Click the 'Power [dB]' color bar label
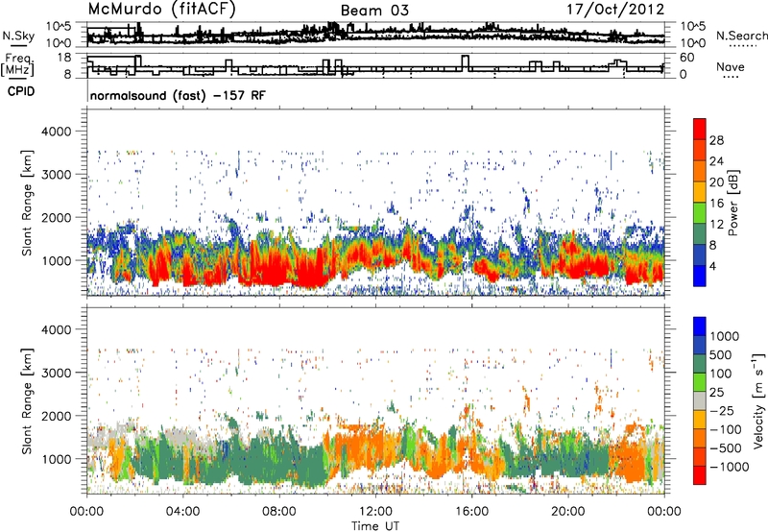The image size is (768, 532). (x=732, y=203)
